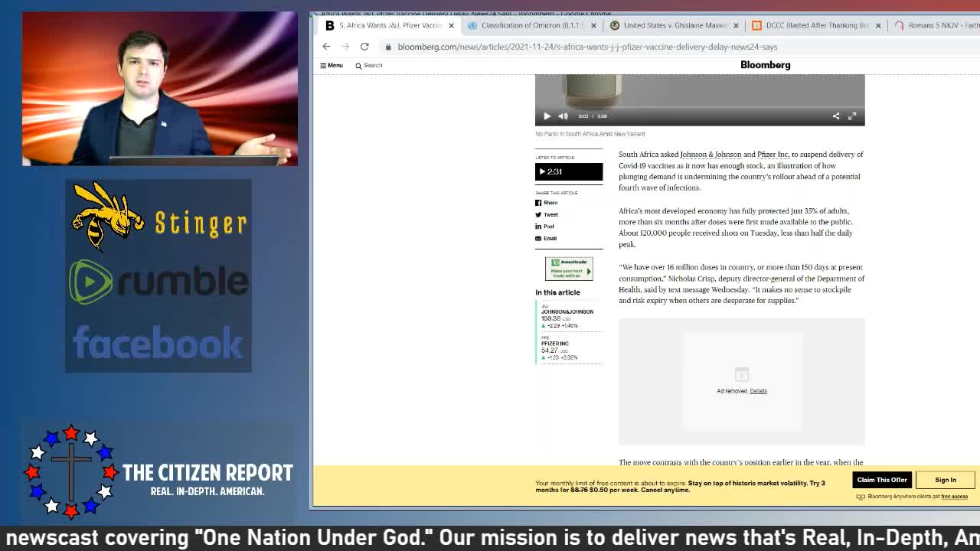Close the Classification of Omicron tab

pos(593,25)
